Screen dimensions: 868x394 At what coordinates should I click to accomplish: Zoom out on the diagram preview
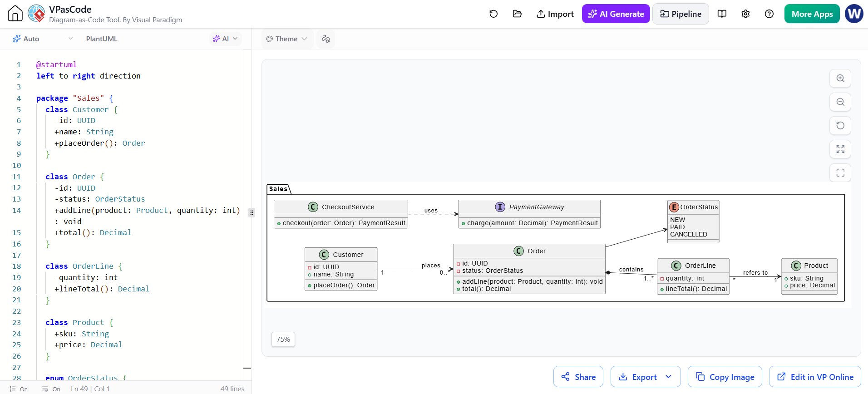tap(840, 102)
